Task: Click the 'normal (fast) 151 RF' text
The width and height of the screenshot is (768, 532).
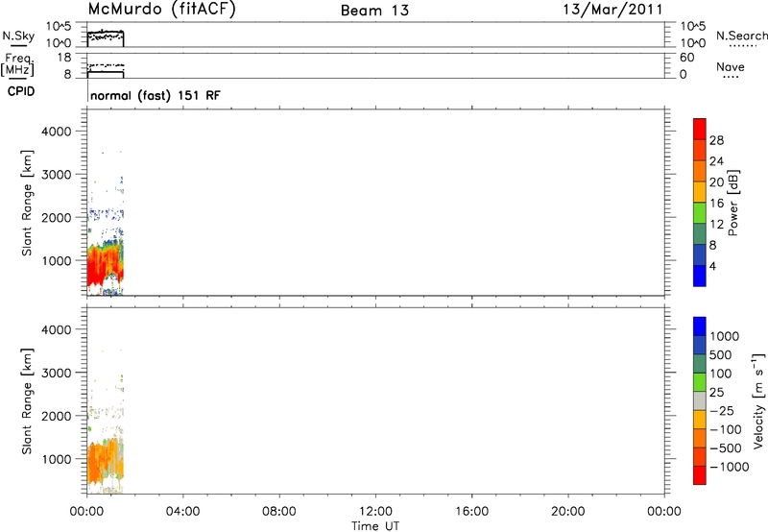Action: tap(156, 95)
